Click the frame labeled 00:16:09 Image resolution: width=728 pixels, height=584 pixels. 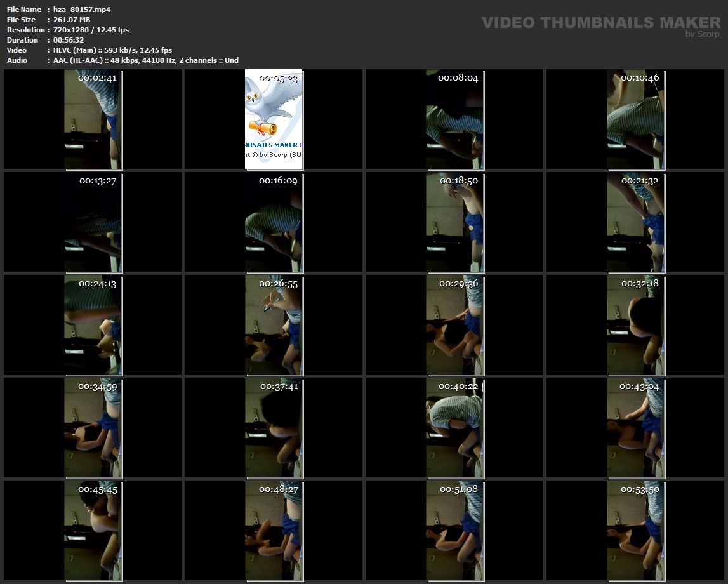[x=274, y=222]
